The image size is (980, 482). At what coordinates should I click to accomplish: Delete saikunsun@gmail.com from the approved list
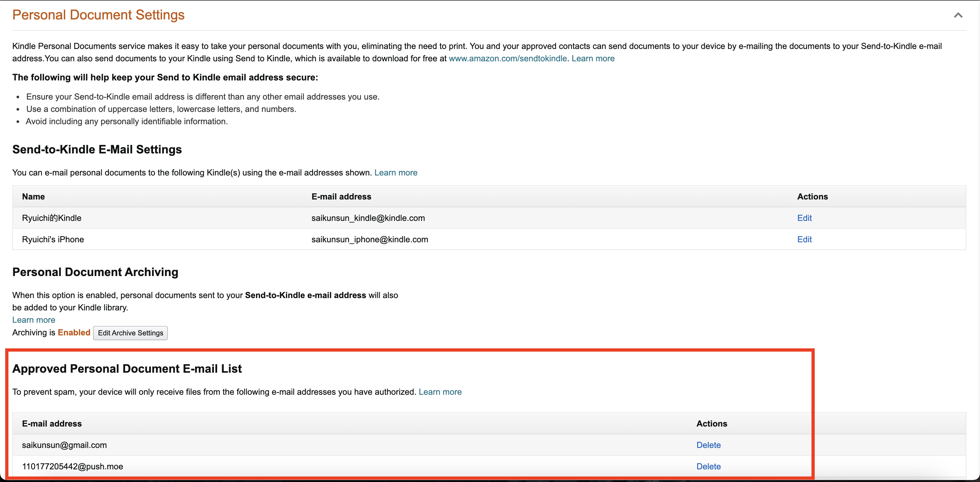click(708, 445)
